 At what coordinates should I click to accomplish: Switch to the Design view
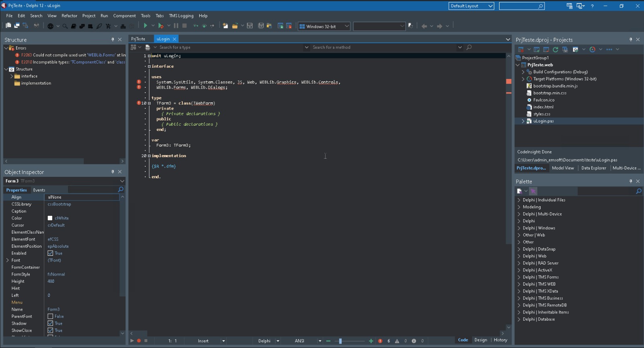pos(481,340)
